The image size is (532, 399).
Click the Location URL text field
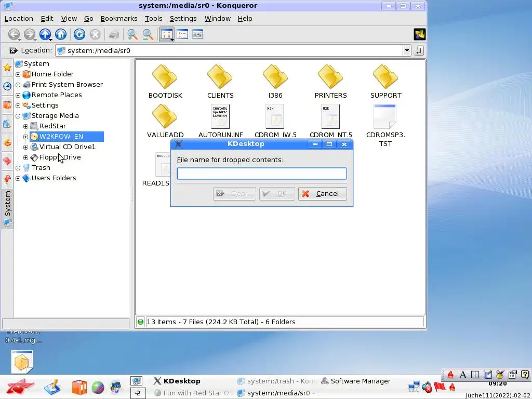(229, 50)
